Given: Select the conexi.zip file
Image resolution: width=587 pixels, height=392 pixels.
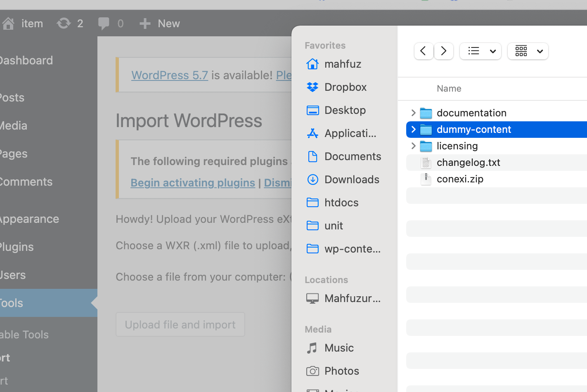Looking at the screenshot, I should [x=460, y=179].
